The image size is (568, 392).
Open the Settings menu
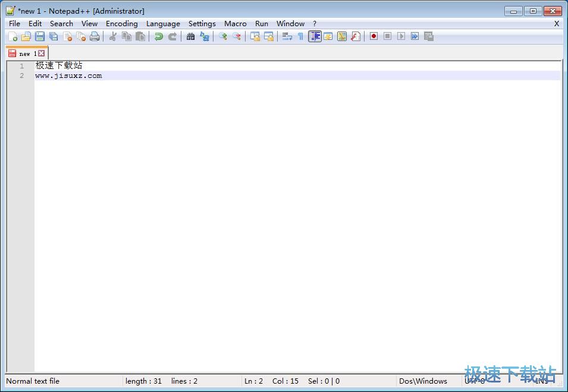tap(202, 24)
